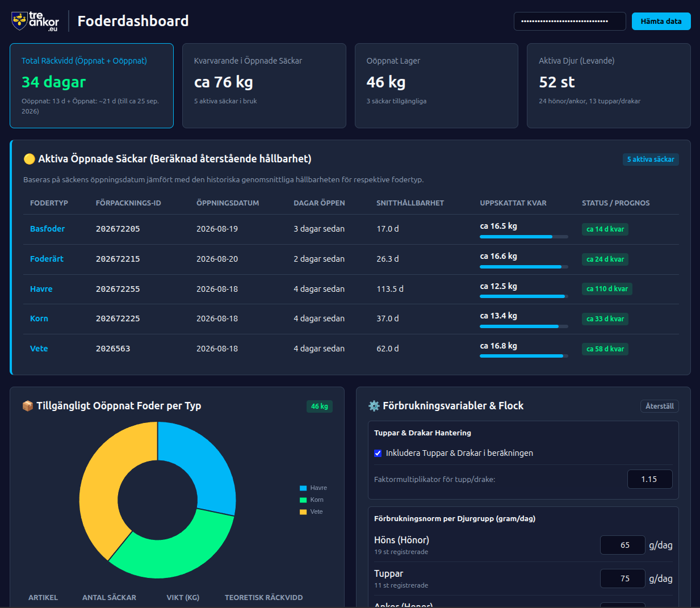The image size is (700, 608).
Task: Click the ca 33 d kvar status badge
Action: [x=605, y=319]
